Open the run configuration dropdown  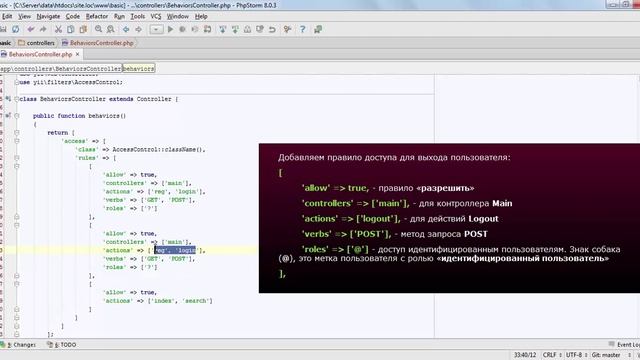click(156, 29)
